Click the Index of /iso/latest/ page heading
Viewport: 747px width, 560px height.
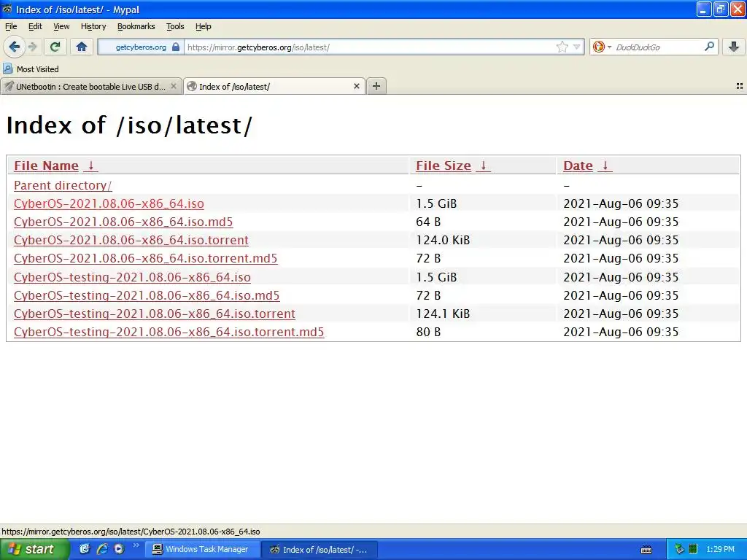(129, 125)
